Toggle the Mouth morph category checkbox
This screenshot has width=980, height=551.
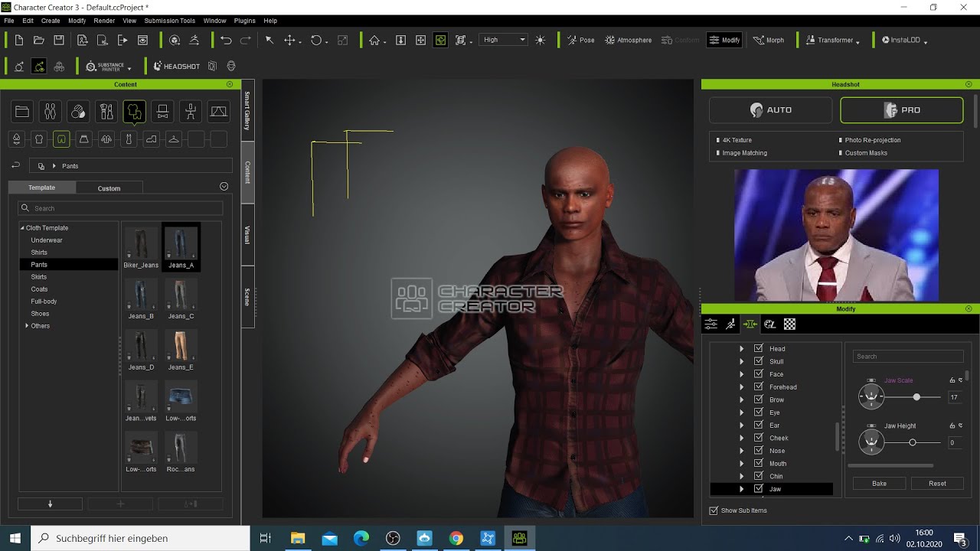(759, 463)
